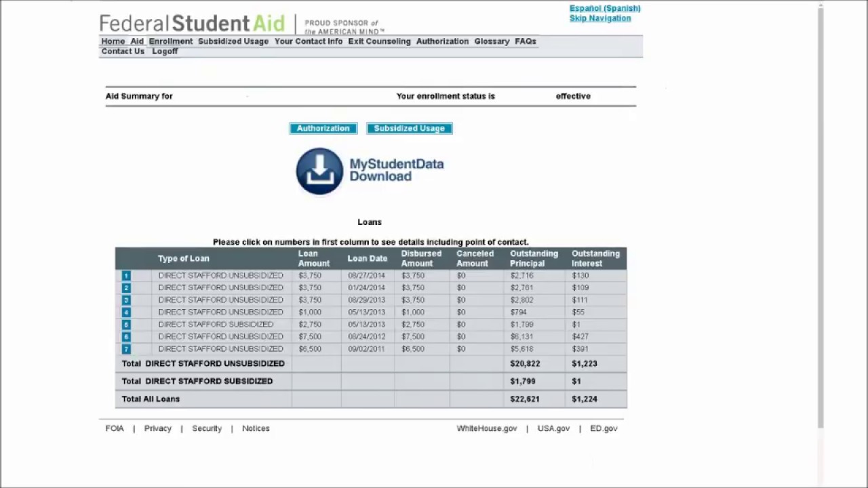Click the Outstanding Principal column header
868x488 pixels.
coord(534,258)
